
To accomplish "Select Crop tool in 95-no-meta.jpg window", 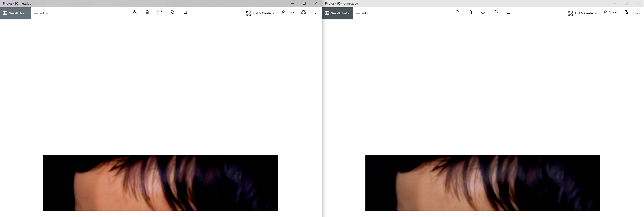I will coord(508,12).
